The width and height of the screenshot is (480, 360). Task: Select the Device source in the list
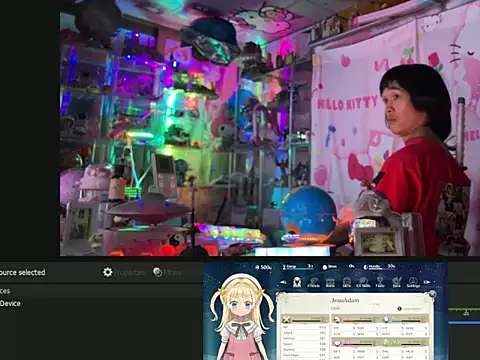[x=10, y=303]
